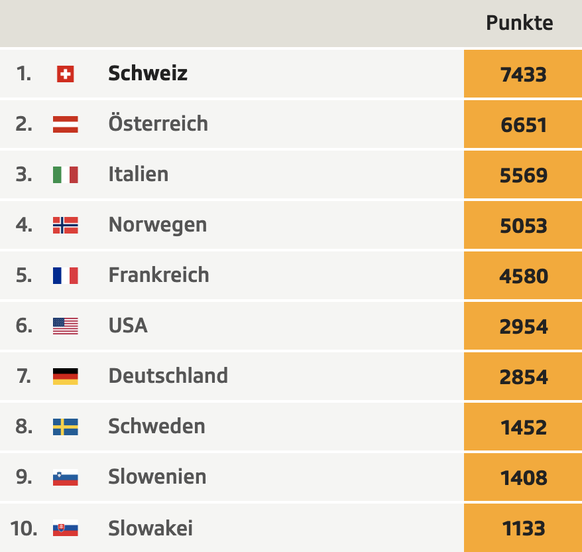This screenshot has height=552, width=582.
Task: Open the Österreich country name
Action: (x=158, y=123)
